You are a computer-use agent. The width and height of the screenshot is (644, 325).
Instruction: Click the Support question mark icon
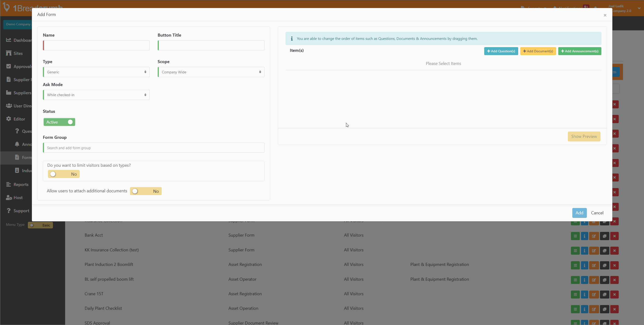[x=8, y=210]
